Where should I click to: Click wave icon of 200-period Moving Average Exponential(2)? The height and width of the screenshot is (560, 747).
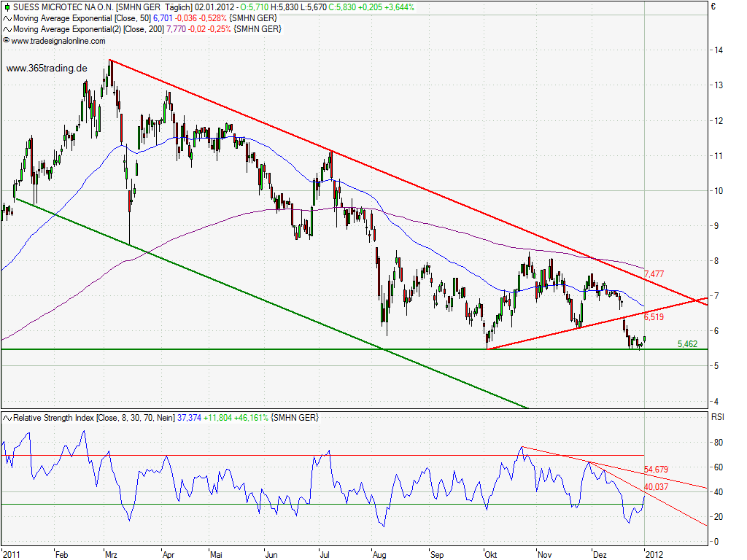click(x=7, y=28)
